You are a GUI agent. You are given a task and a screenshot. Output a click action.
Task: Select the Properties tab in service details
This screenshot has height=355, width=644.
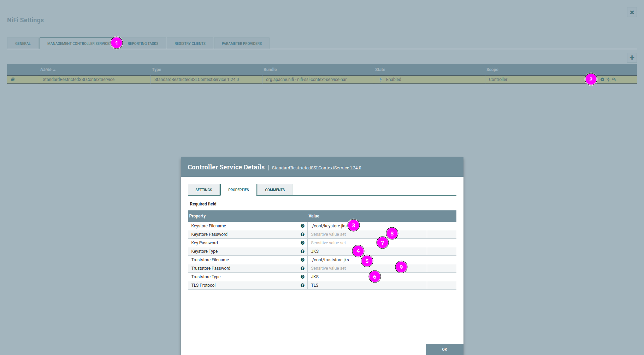pos(238,190)
